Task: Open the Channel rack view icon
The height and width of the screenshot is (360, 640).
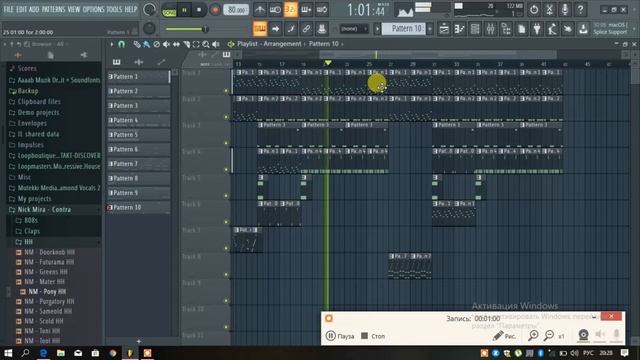Action: pos(475,29)
